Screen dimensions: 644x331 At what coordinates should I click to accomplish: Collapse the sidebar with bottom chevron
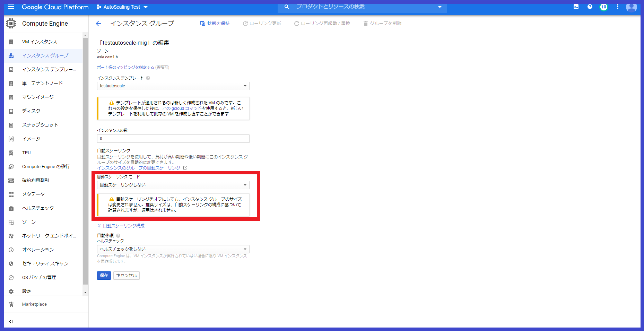coord(11,322)
